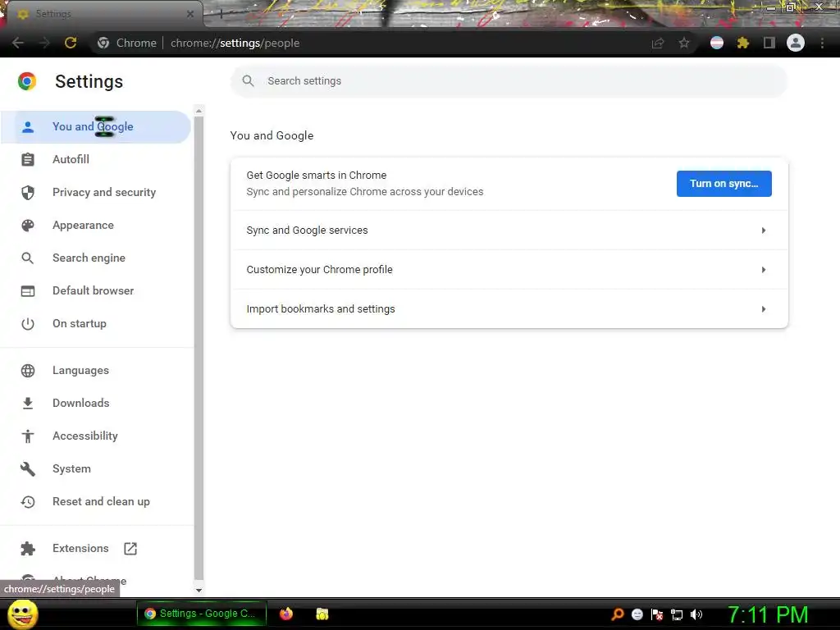Click the Appearance palette icon
840x630 pixels.
tap(28, 226)
